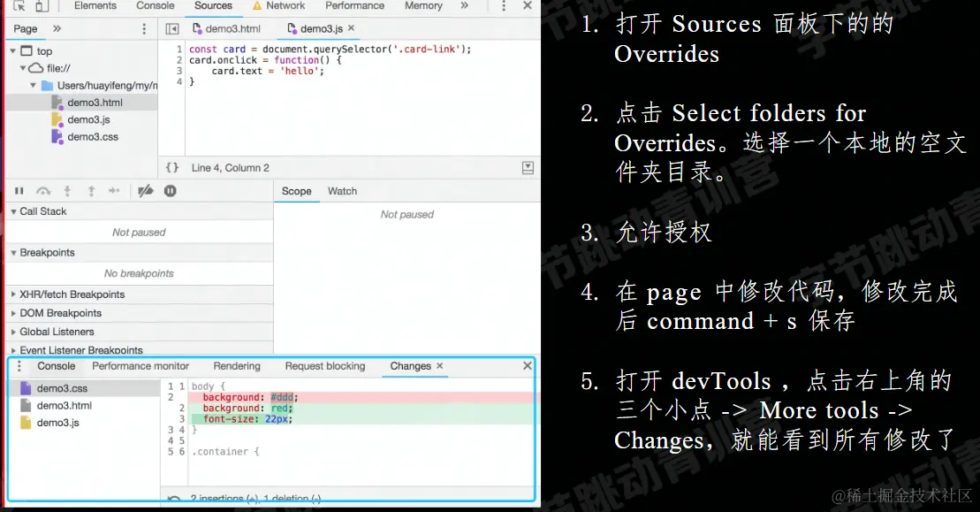This screenshot has width=980, height=512.
Task: Open the Performance monitor drawer tab
Action: click(x=141, y=366)
